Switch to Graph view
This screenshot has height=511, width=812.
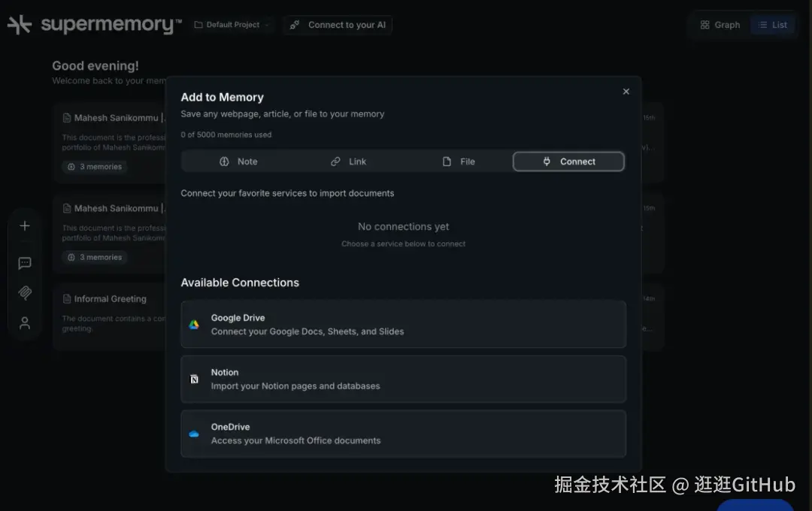[720, 25]
